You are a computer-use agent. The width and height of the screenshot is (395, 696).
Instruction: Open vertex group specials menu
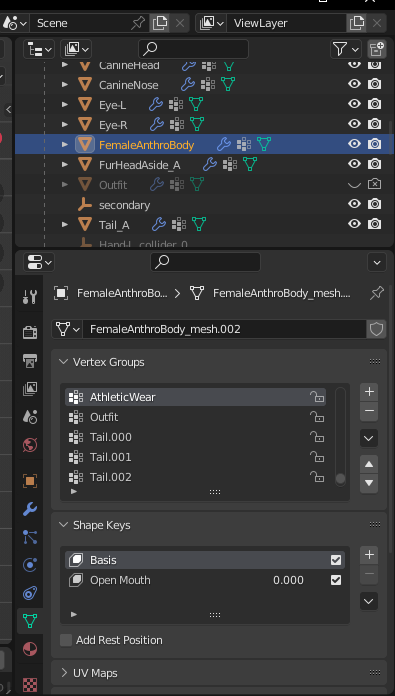point(369,439)
